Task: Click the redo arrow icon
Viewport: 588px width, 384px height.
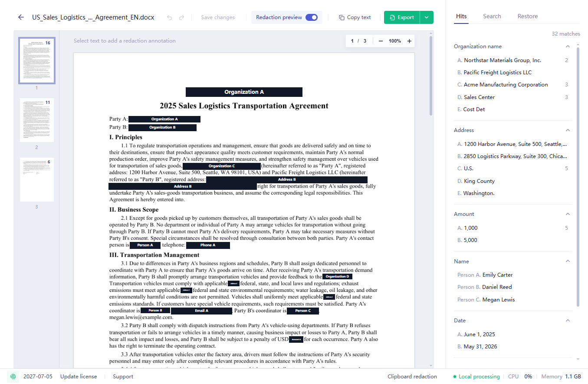Action: pos(181,17)
